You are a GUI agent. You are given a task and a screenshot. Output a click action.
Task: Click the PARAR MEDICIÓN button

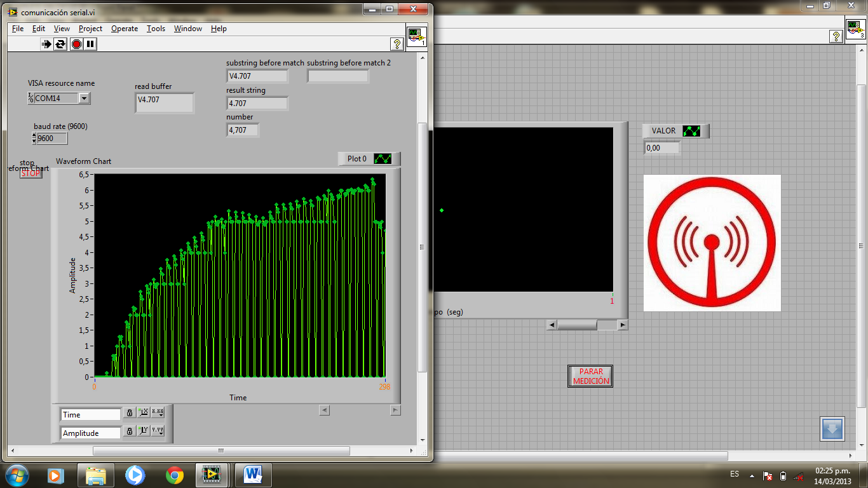[591, 376]
